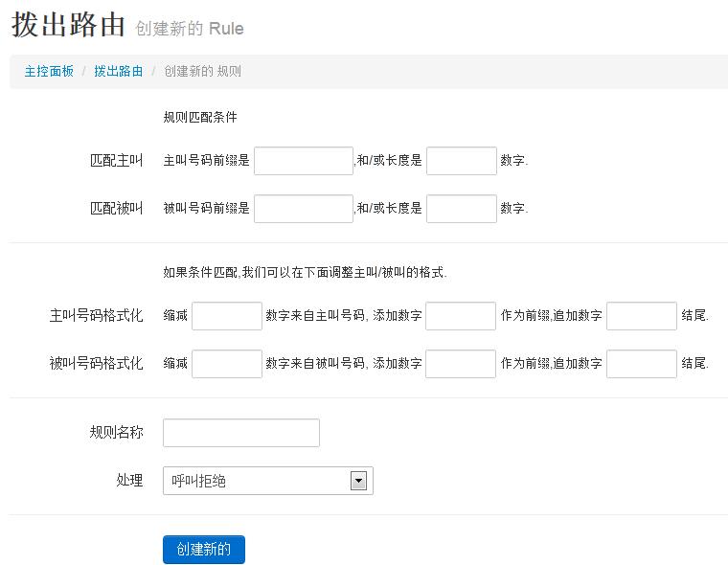Click 添加数字 prefix field for 被叫号码
The image size is (728, 565).
[461, 364]
